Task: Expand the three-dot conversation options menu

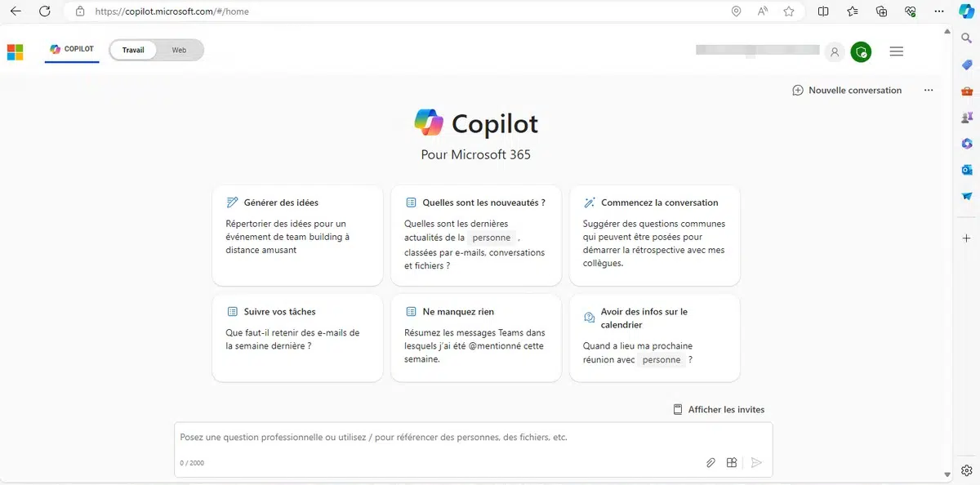Action: [x=929, y=91]
